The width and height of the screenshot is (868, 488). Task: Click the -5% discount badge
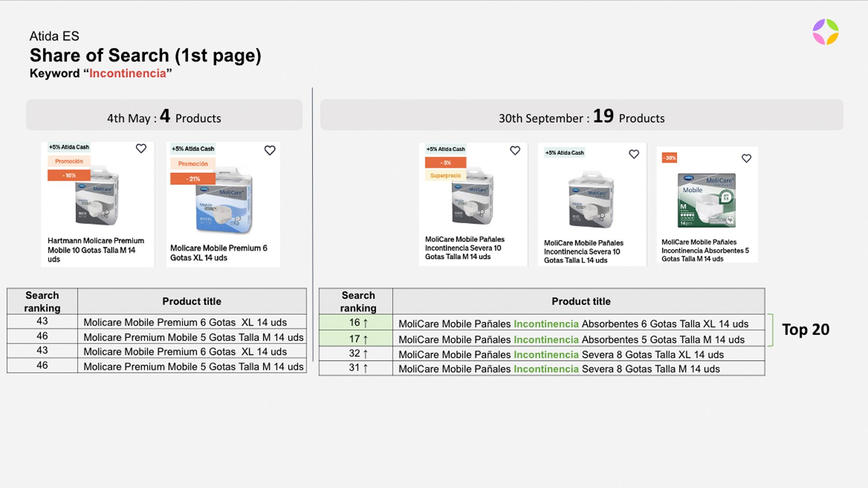[446, 163]
